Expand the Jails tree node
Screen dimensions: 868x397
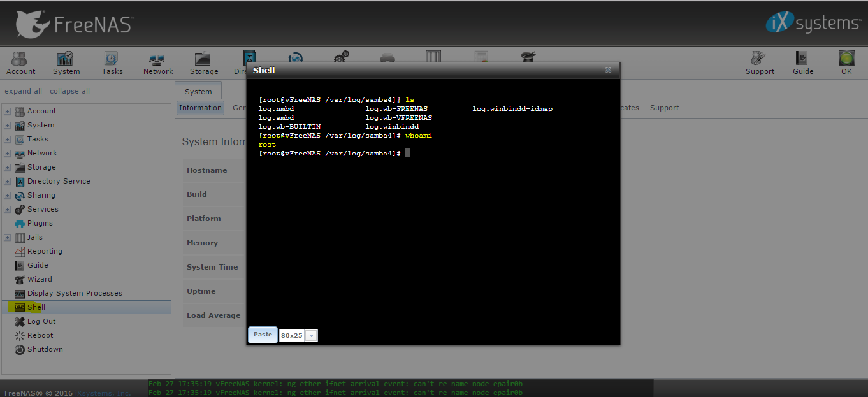[8, 237]
